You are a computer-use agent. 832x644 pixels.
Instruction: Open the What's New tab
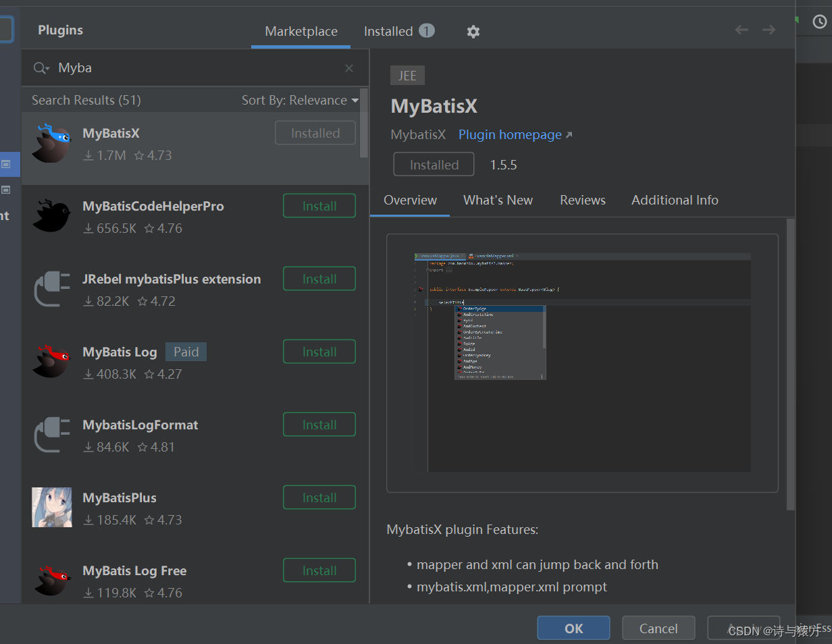[498, 200]
